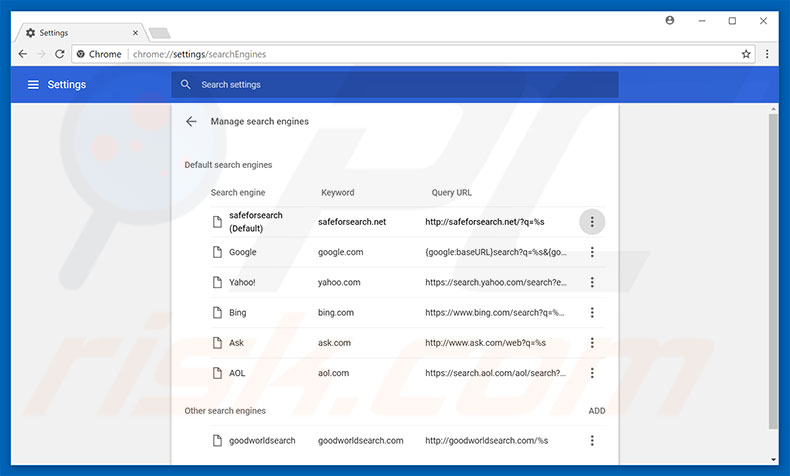Click the http://goodworldsearch.com/%s query URL
Image resolution: width=790 pixels, height=476 pixels.
(x=486, y=440)
